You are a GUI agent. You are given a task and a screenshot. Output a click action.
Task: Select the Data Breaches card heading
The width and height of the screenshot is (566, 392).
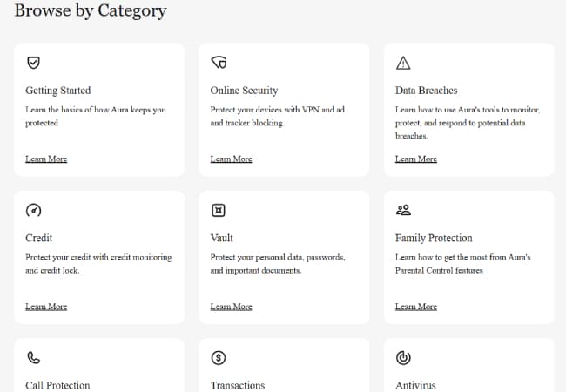pos(426,91)
